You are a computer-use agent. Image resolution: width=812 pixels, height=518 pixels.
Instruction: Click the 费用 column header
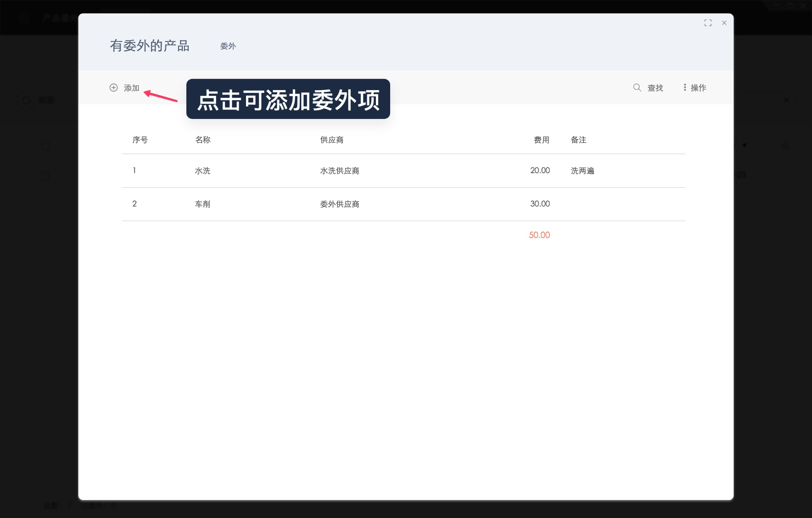pos(542,140)
